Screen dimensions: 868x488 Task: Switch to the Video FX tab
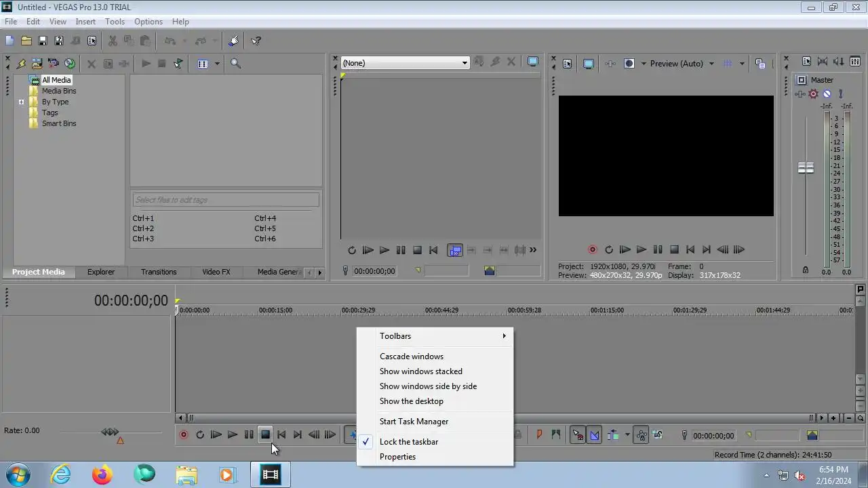[216, 272]
